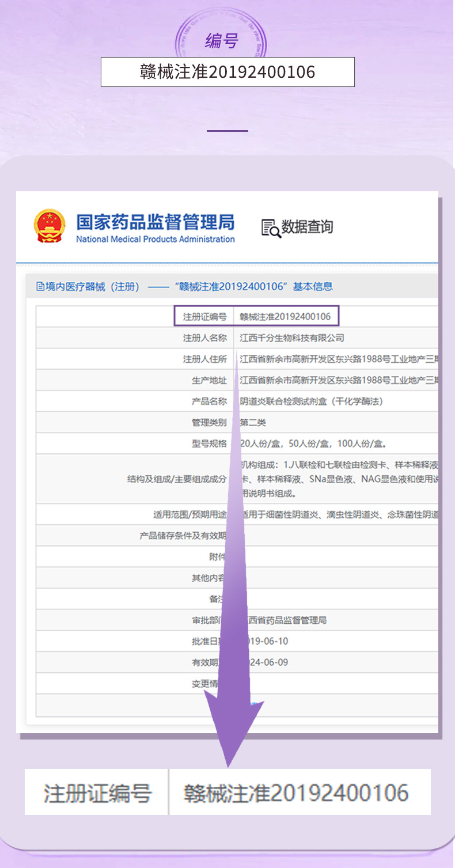The image size is (455, 868).
Task: Click 20人份/盒，50人份/盒 specification value
Action: [x=313, y=444]
